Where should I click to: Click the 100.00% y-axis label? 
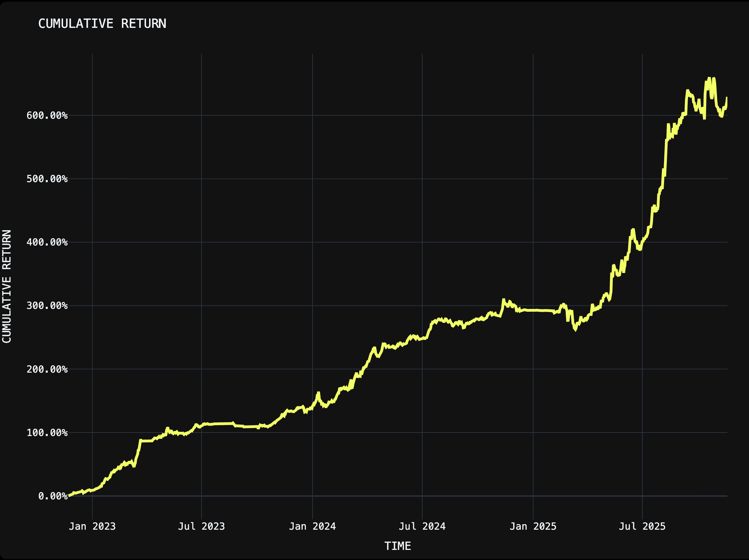[47, 433]
